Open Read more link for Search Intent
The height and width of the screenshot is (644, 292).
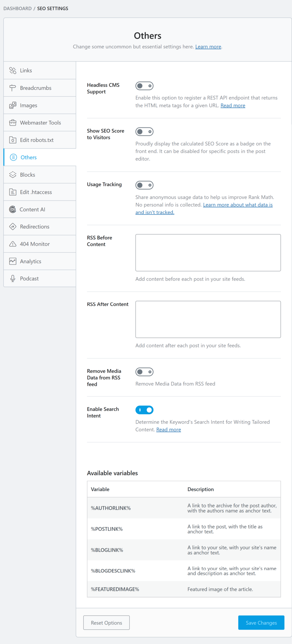point(169,430)
